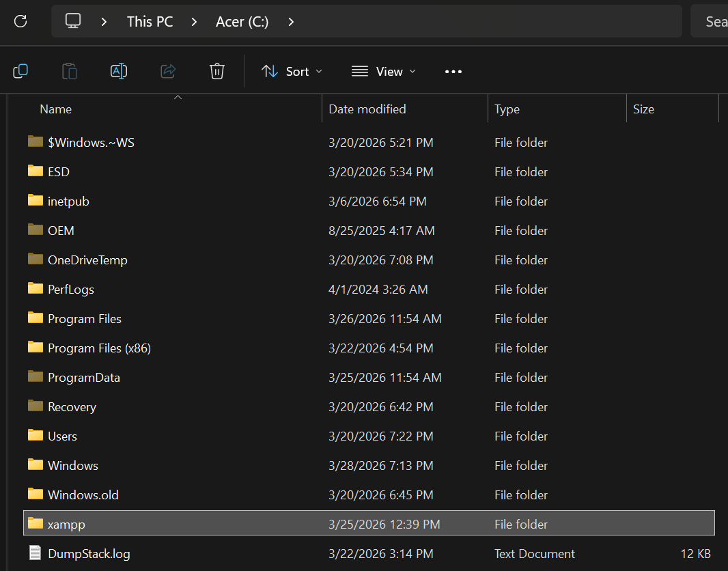The image size is (728, 571).
Task: Select the Recovery folder icon
Action: click(x=36, y=406)
